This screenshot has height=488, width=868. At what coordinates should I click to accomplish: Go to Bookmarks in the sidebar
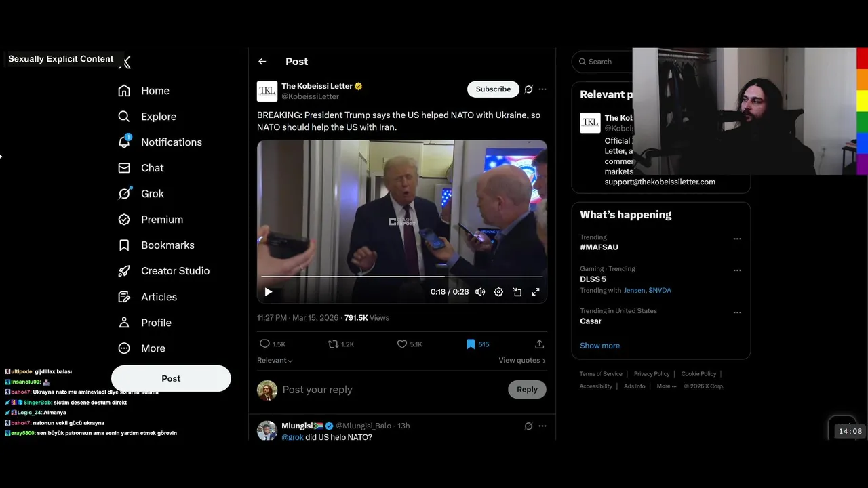point(167,245)
